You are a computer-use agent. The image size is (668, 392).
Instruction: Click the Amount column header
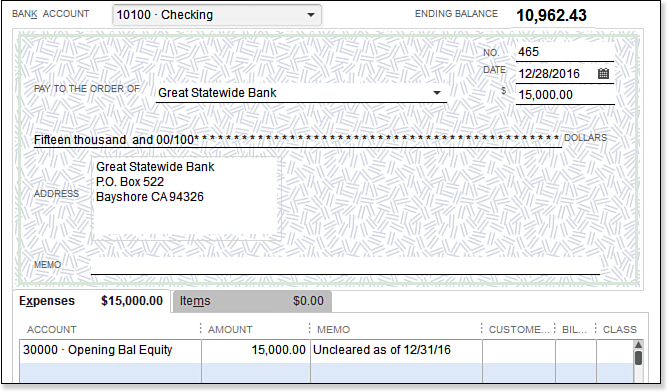230,330
